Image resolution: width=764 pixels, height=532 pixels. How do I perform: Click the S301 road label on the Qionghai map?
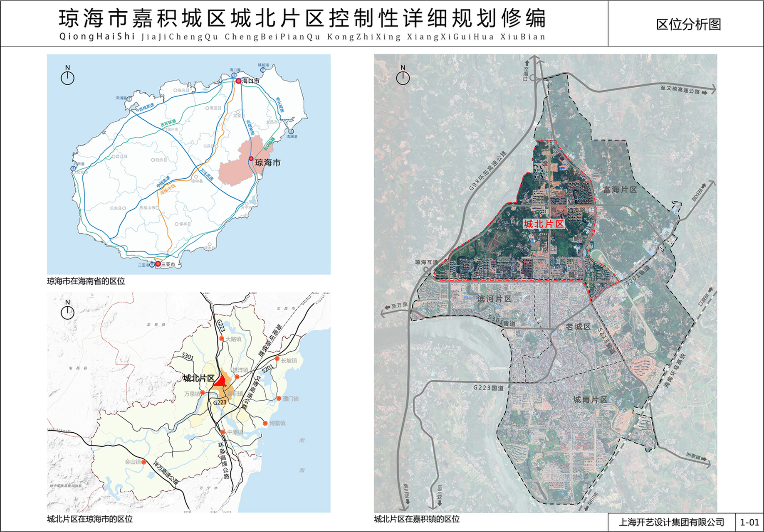(188, 357)
